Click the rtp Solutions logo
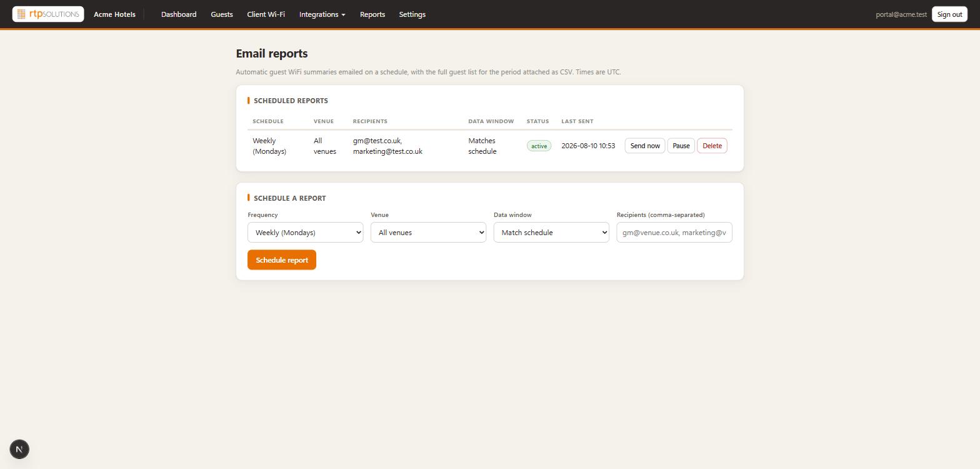The width and height of the screenshot is (980, 469). 48,14
